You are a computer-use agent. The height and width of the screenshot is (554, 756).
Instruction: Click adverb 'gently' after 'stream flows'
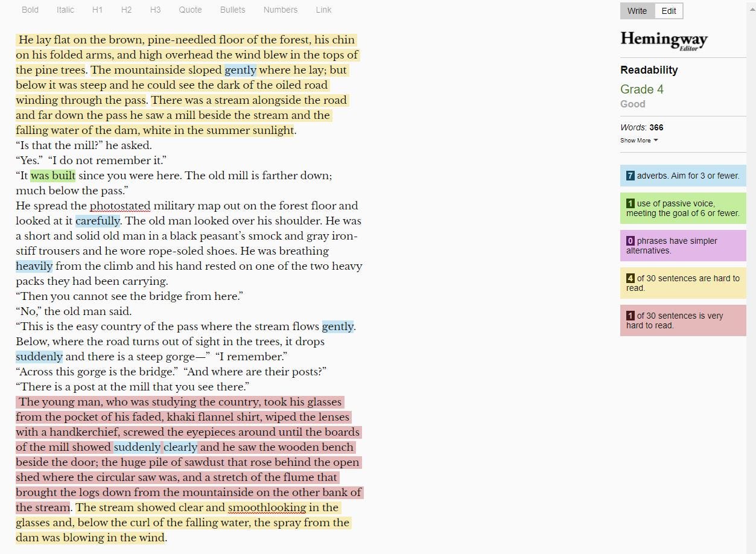(x=338, y=326)
